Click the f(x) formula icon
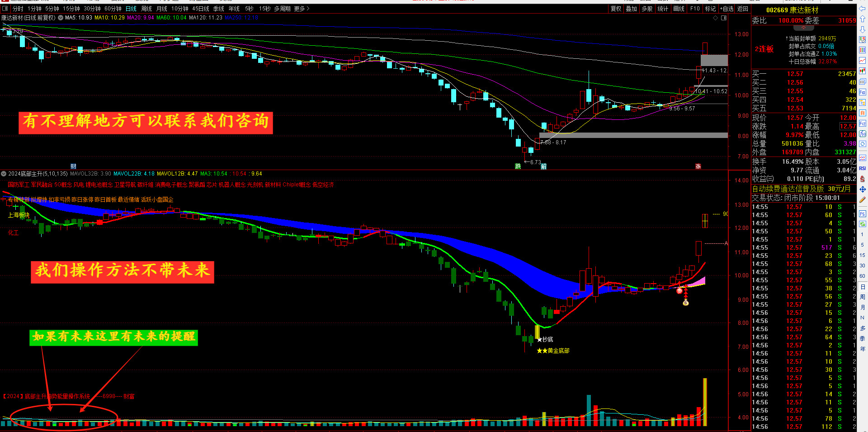The width and height of the screenshot is (868, 432). (862, 133)
